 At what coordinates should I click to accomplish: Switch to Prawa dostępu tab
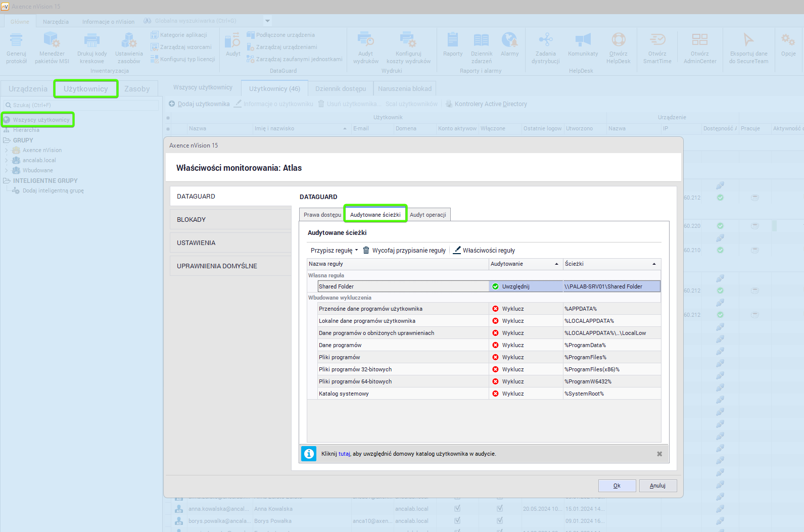(x=322, y=215)
